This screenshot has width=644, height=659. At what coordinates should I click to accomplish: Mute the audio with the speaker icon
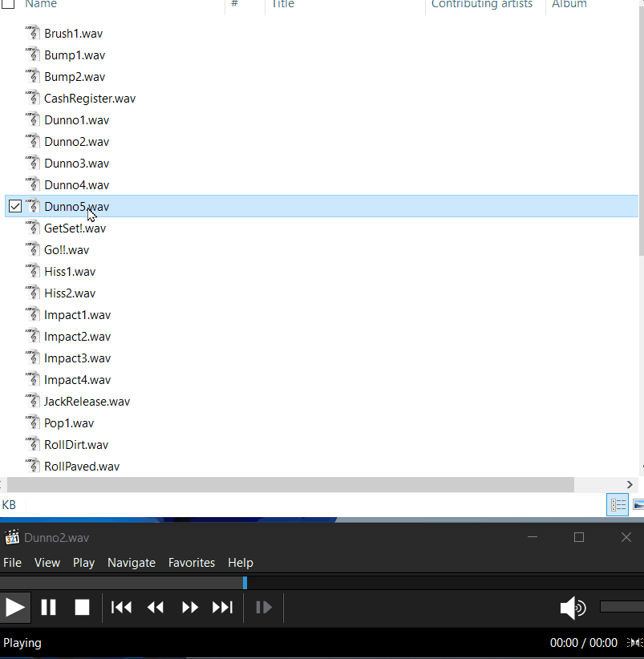click(x=572, y=607)
